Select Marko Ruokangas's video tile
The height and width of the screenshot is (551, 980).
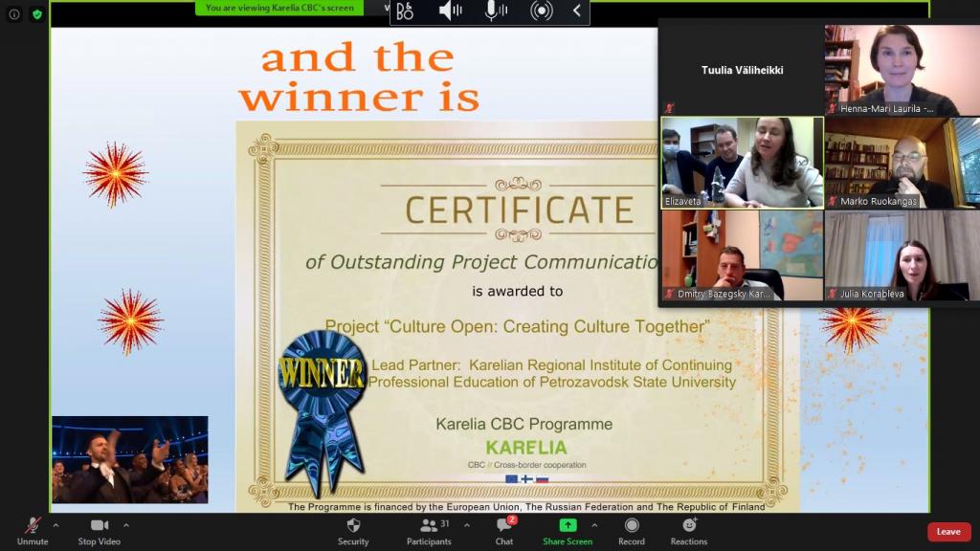click(902, 163)
